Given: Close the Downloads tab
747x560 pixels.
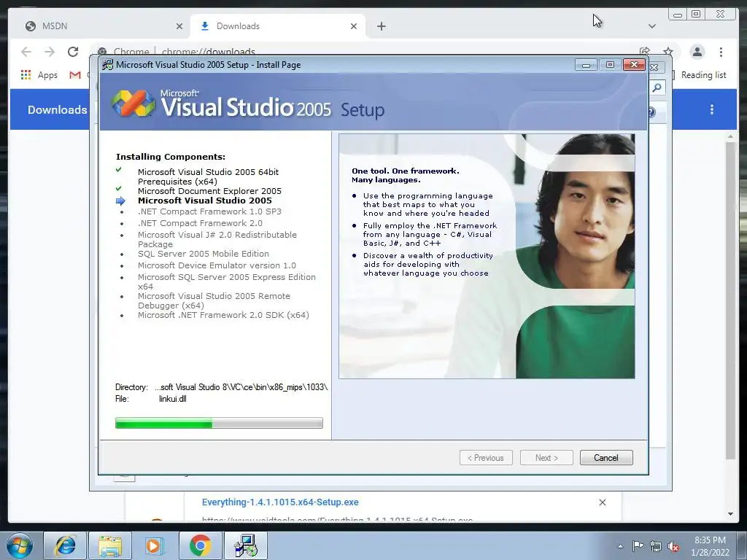Looking at the screenshot, I should pyautogui.click(x=354, y=26).
